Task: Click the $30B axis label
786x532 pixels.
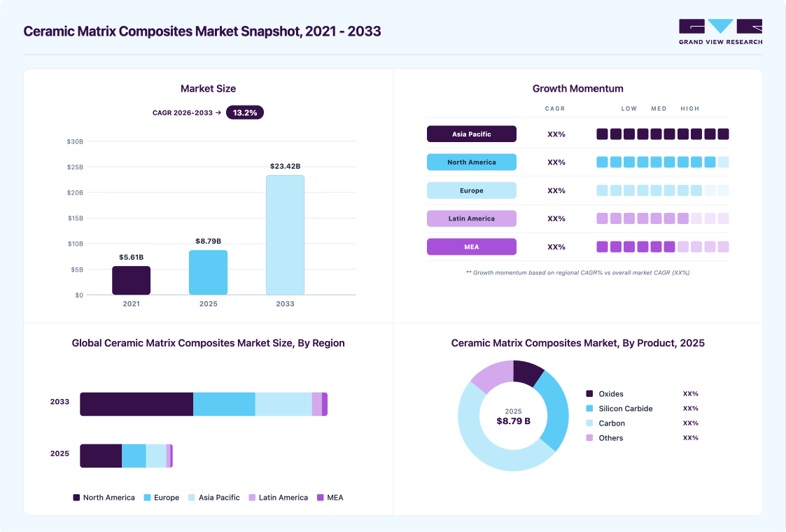Action: pyautogui.click(x=75, y=142)
